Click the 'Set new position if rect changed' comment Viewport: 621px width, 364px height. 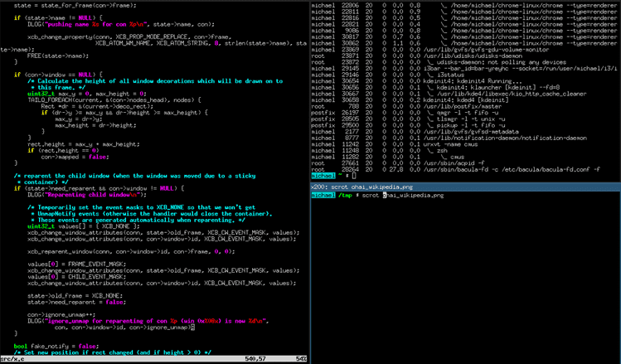pos(113,352)
